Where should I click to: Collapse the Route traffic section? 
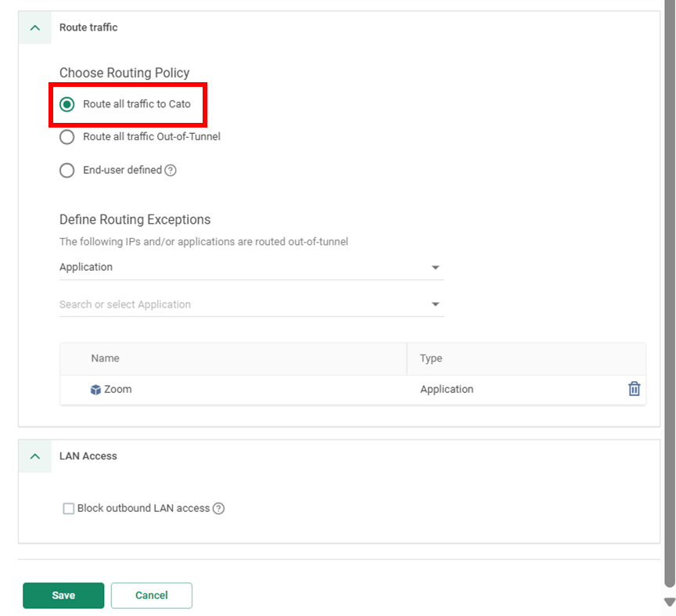tap(34, 27)
